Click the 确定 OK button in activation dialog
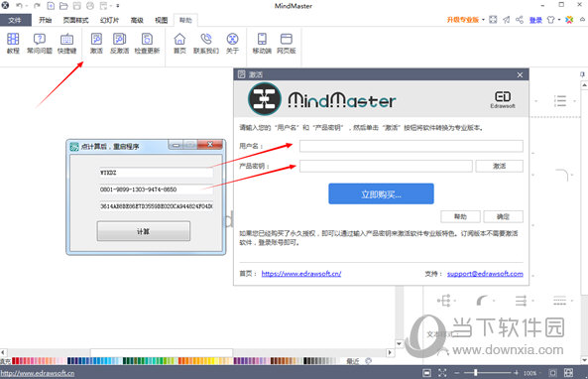This screenshot has height=379, width=588. [x=504, y=216]
